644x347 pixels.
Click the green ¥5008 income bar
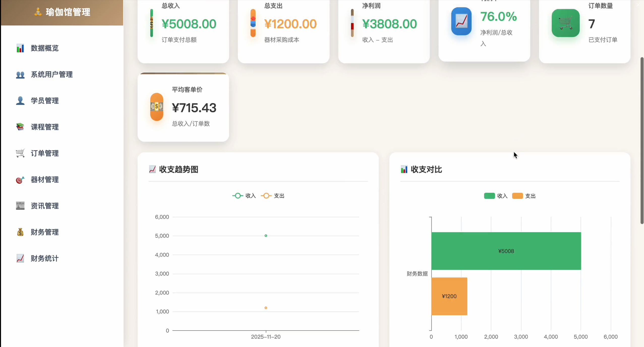[x=506, y=251]
